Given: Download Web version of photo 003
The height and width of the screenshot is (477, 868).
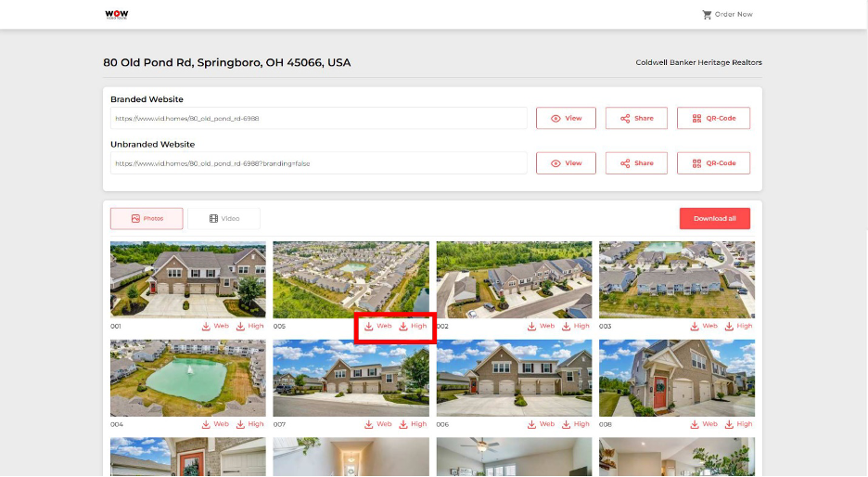Looking at the screenshot, I should 704,327.
